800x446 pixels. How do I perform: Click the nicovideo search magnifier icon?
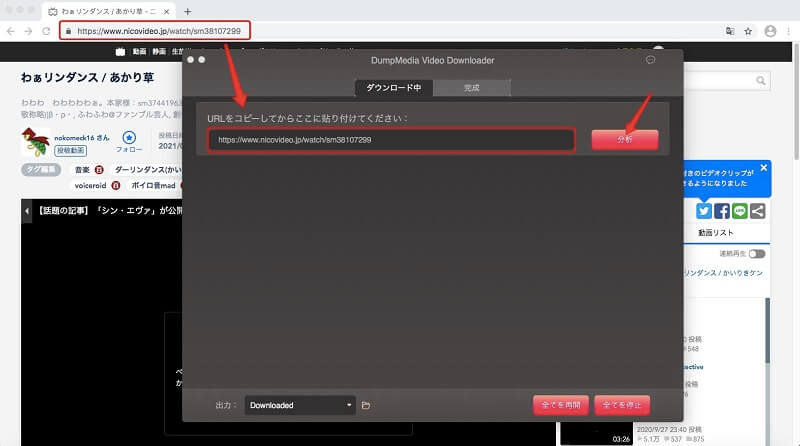click(x=761, y=81)
